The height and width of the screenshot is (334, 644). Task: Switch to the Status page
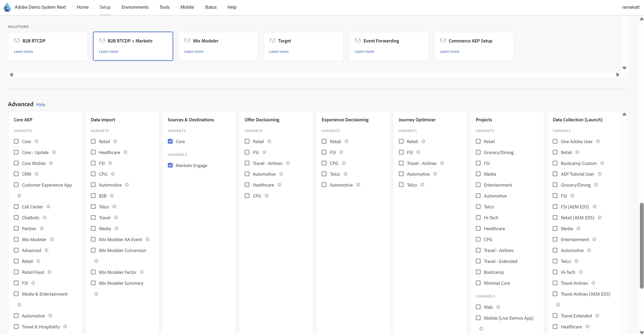click(x=211, y=7)
